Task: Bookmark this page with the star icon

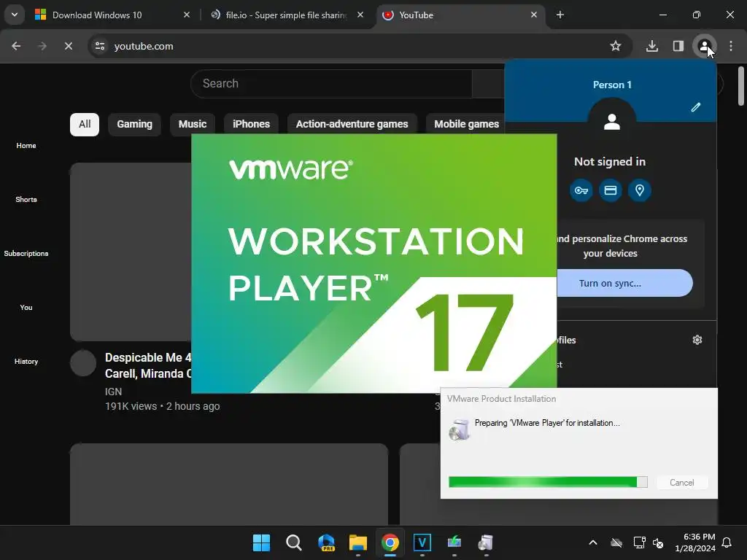Action: 616,46
